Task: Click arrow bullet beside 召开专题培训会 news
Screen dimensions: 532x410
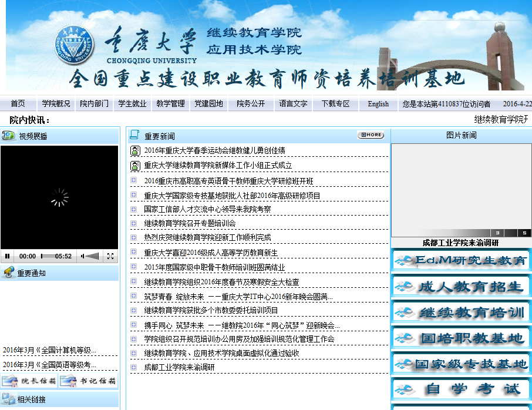Action: pos(134,223)
